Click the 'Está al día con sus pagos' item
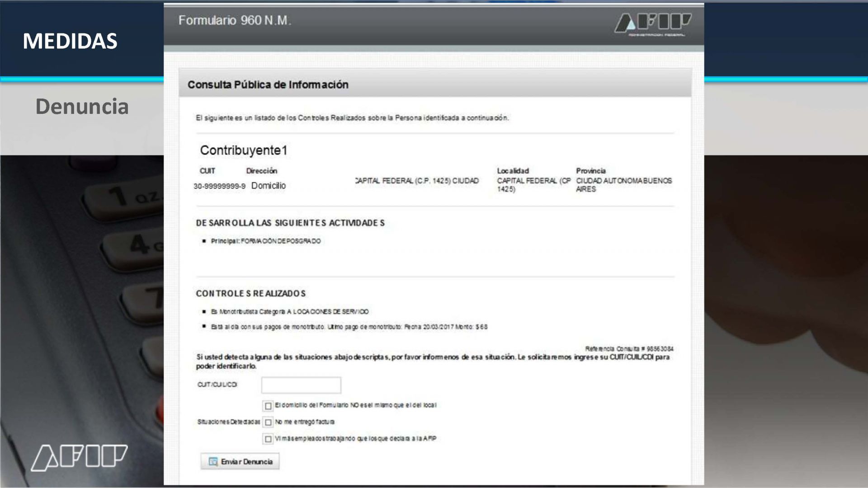868x488 pixels. (x=349, y=327)
